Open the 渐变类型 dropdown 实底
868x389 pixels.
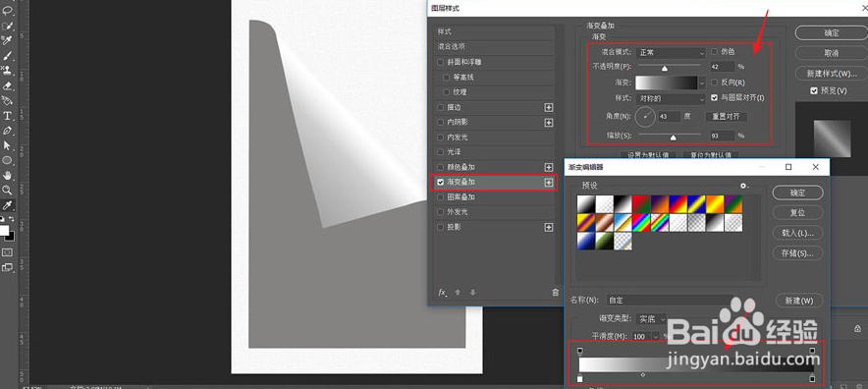651,319
